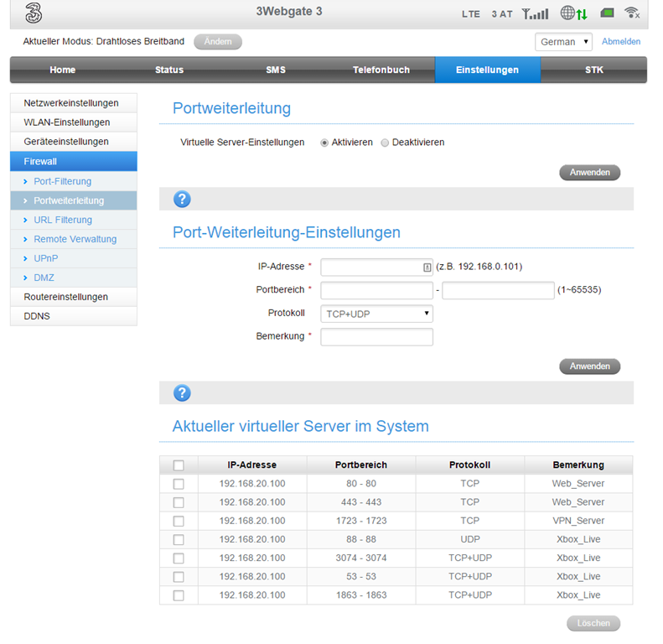The image size is (663, 644).
Task: Click the 3 logo in header
Action: 33,13
